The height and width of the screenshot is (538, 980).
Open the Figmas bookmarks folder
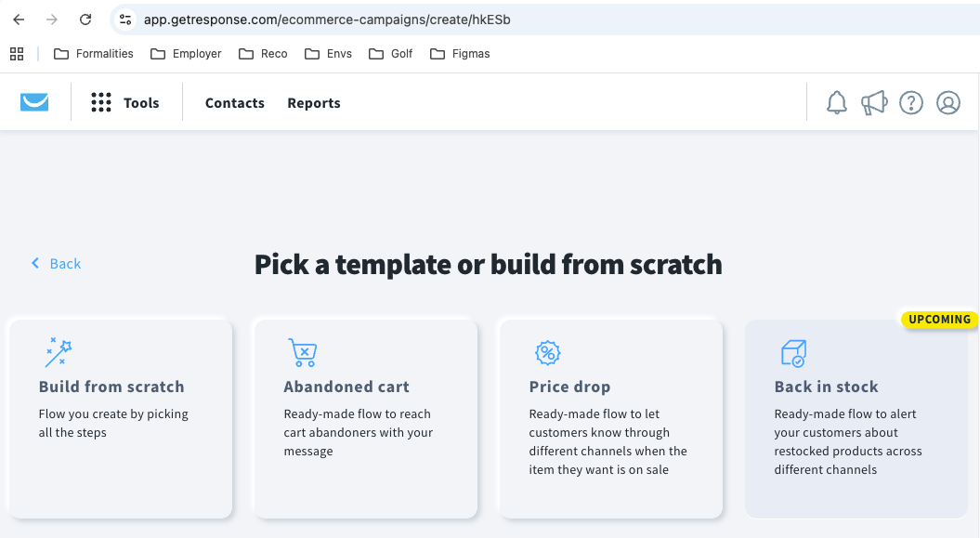[461, 53]
